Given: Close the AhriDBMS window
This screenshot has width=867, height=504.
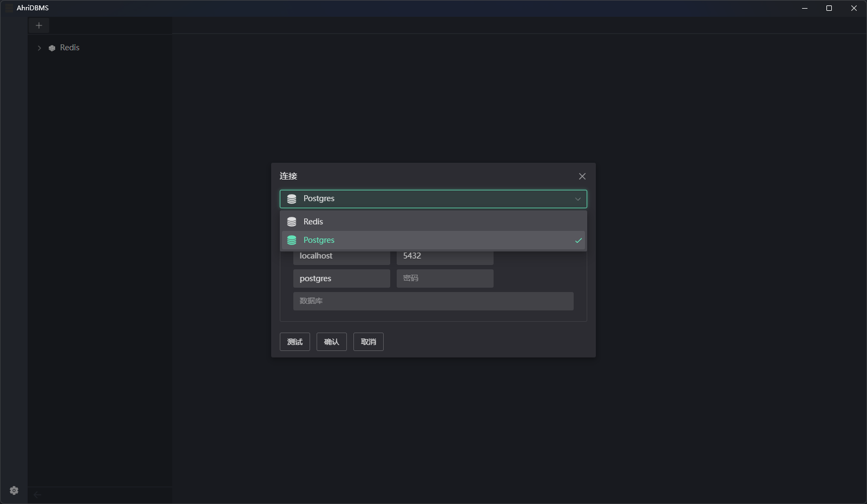Looking at the screenshot, I should click(x=854, y=8).
